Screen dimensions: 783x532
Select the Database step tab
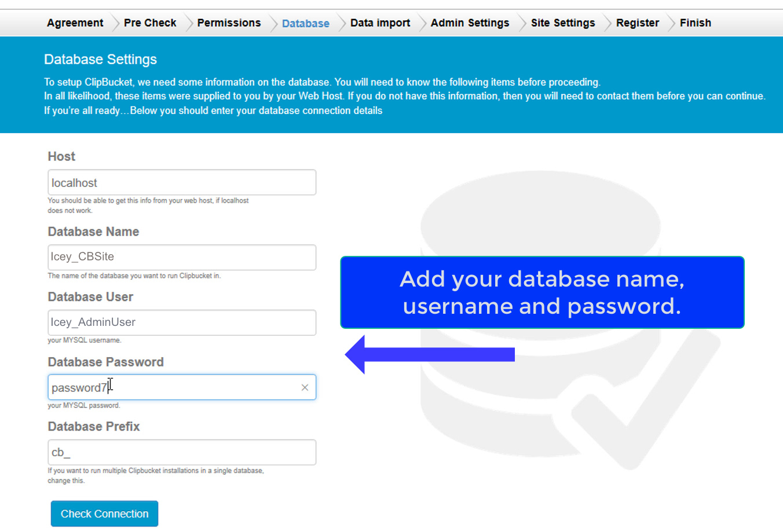(306, 24)
